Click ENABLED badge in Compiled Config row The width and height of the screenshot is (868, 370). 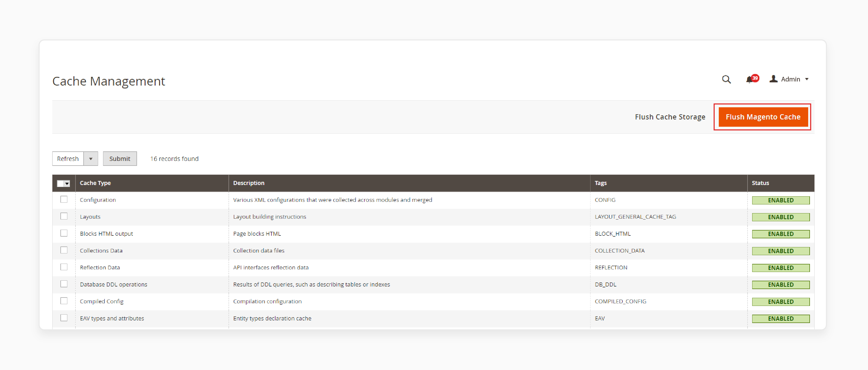[781, 302]
